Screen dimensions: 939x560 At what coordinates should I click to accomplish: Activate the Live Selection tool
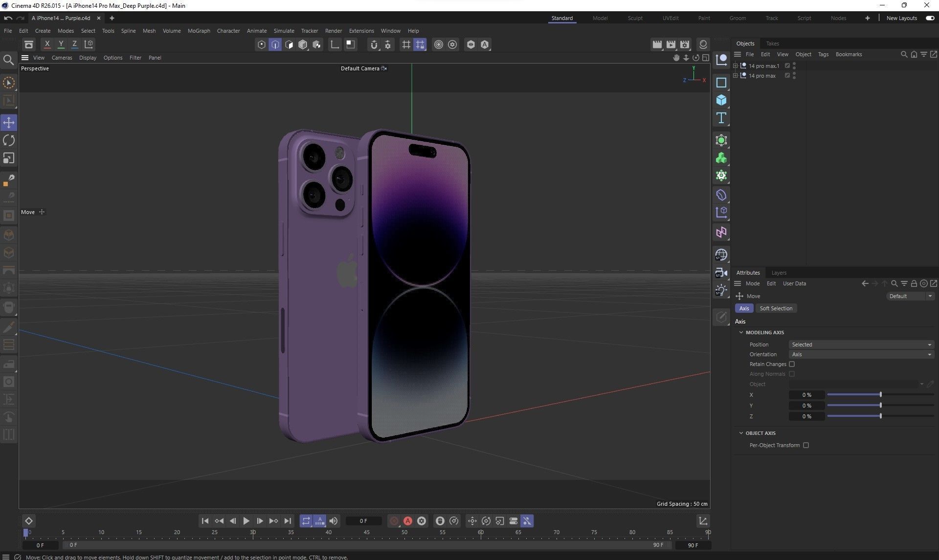9,83
